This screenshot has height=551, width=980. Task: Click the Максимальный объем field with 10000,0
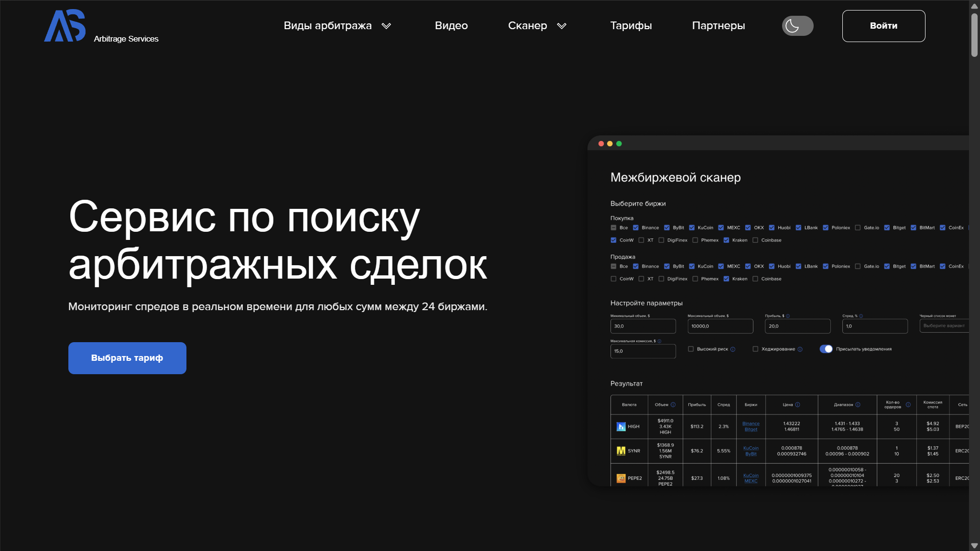coord(720,326)
